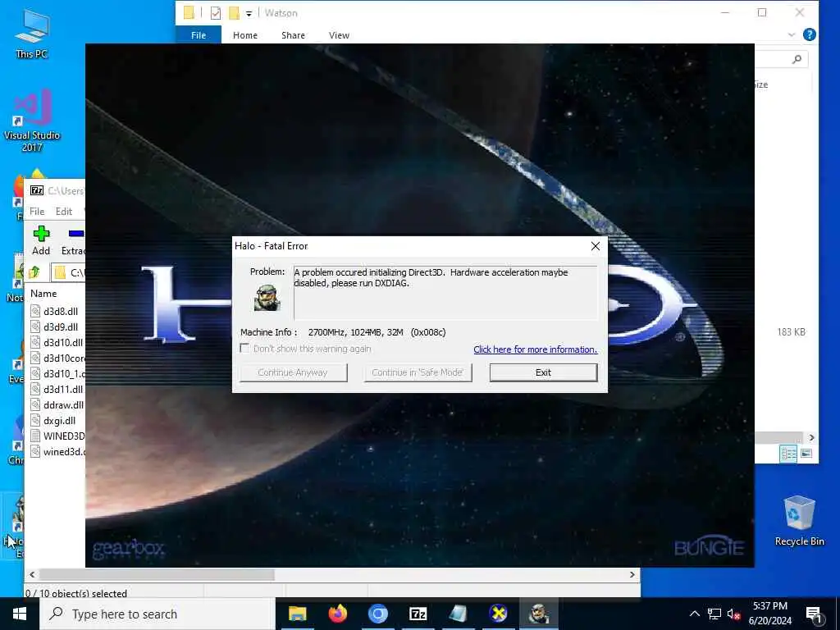Screen dimensions: 840x630
Task: Open File Explorer from the taskbar
Action: click(x=297, y=614)
